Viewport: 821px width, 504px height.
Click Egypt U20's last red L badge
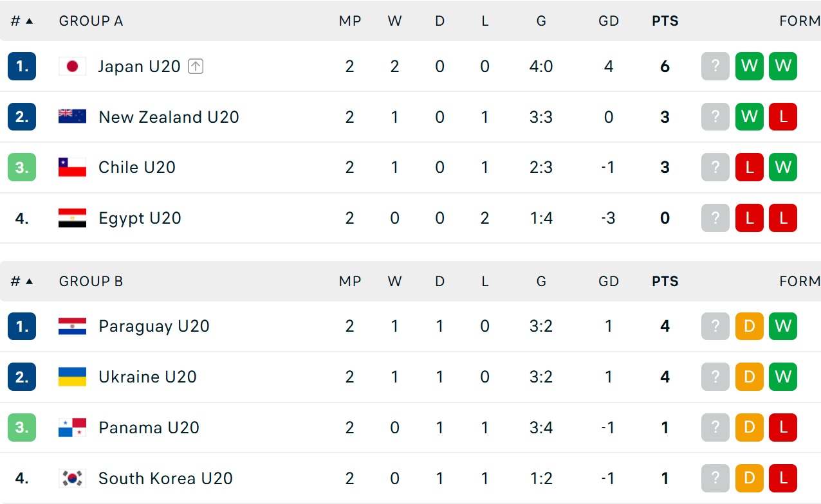783,218
